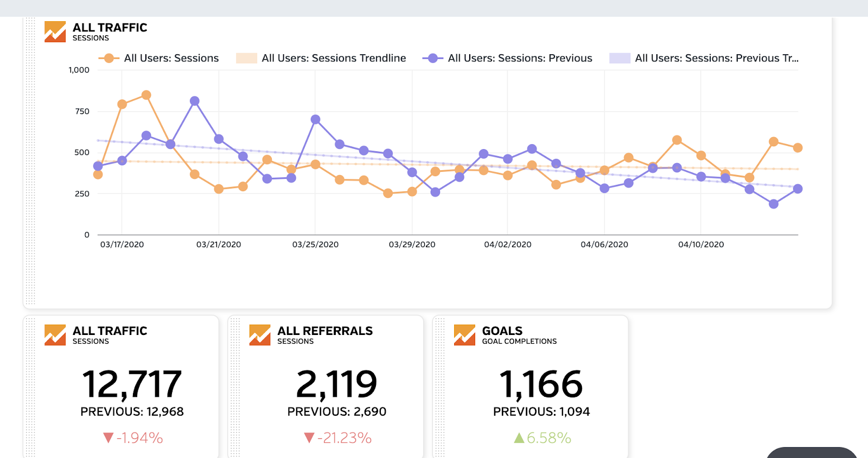This screenshot has height=458, width=868.
Task: Click the 03/25/2020 axis date label
Action: [315, 244]
